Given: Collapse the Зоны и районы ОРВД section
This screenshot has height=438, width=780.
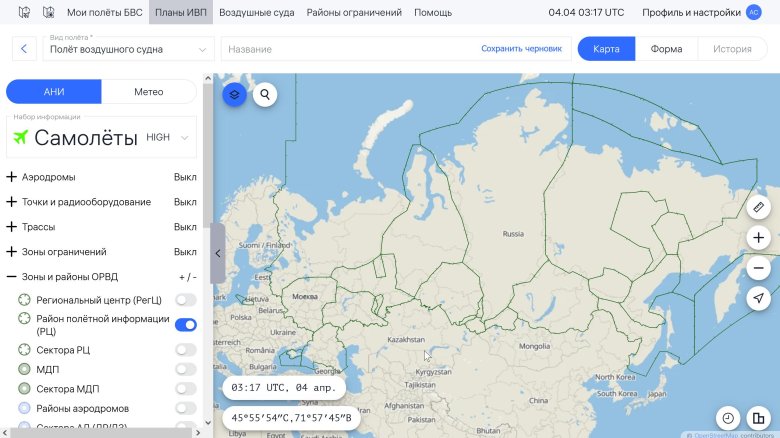Looking at the screenshot, I should point(12,277).
